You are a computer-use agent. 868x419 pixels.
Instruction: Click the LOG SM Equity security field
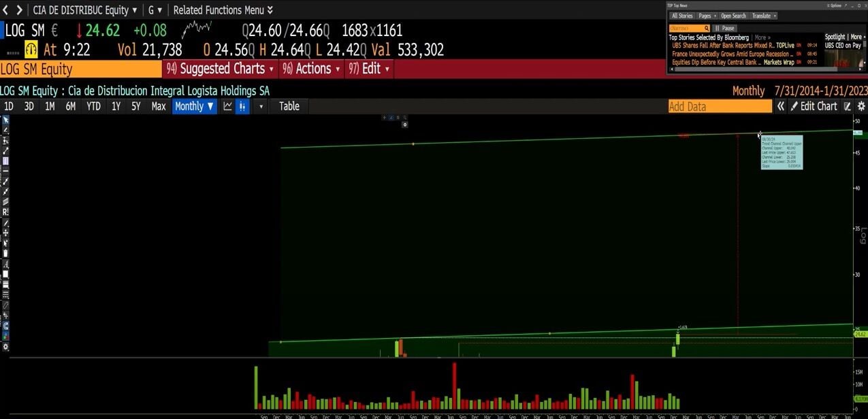click(81, 69)
